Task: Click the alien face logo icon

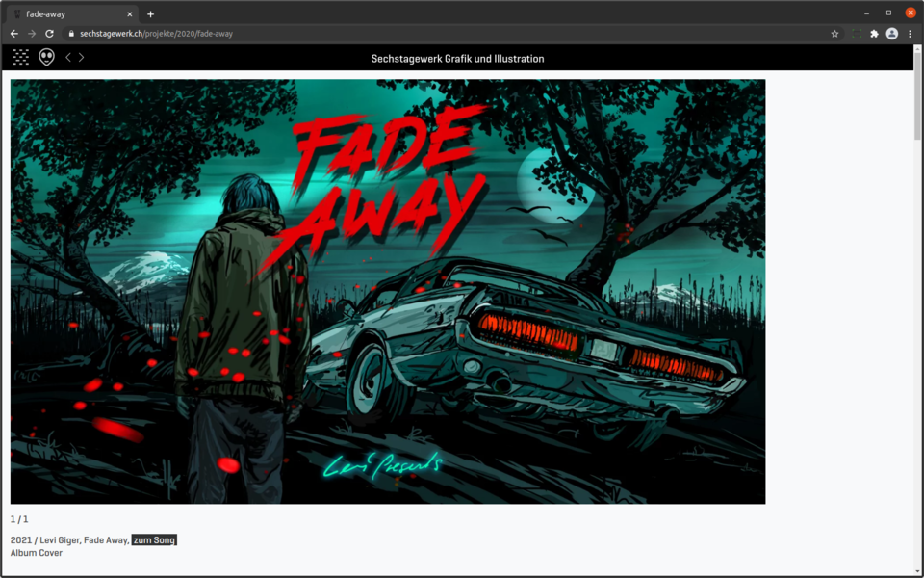Action: tap(46, 57)
